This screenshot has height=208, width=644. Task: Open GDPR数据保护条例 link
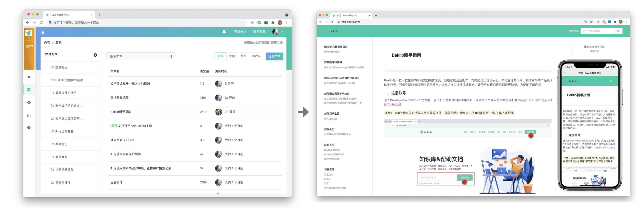tap(334, 154)
